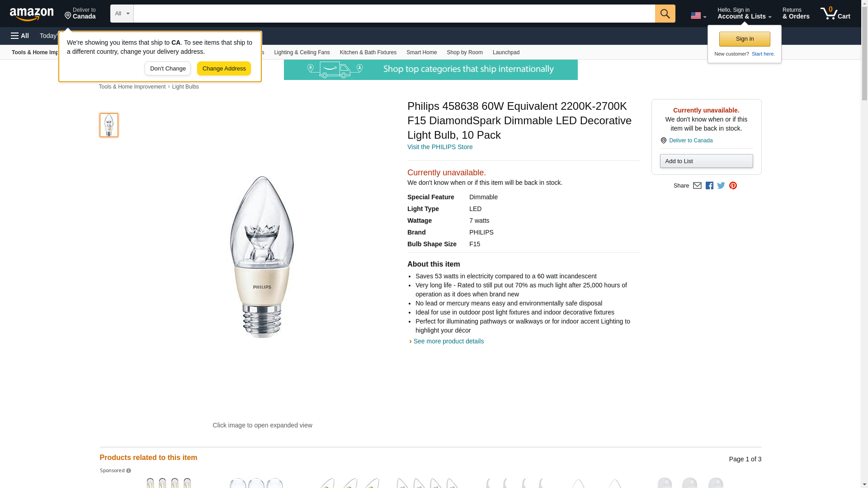Click the yellow Sign in button
The width and height of the screenshot is (868, 488).
745,39
